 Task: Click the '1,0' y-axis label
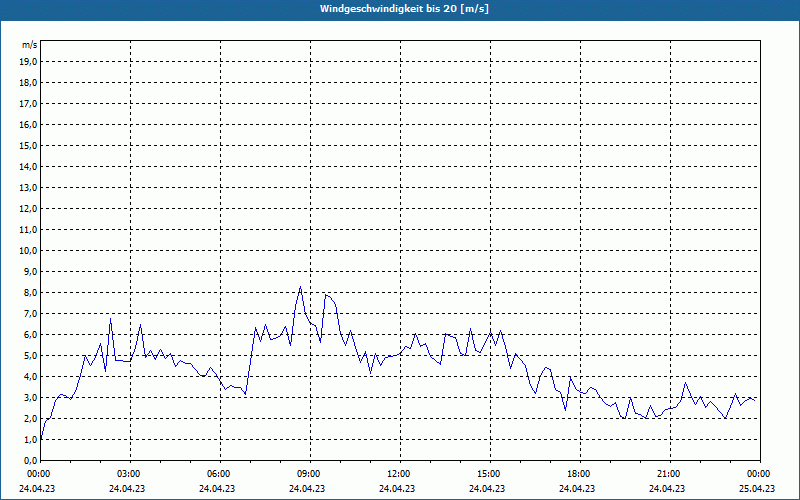pos(30,440)
